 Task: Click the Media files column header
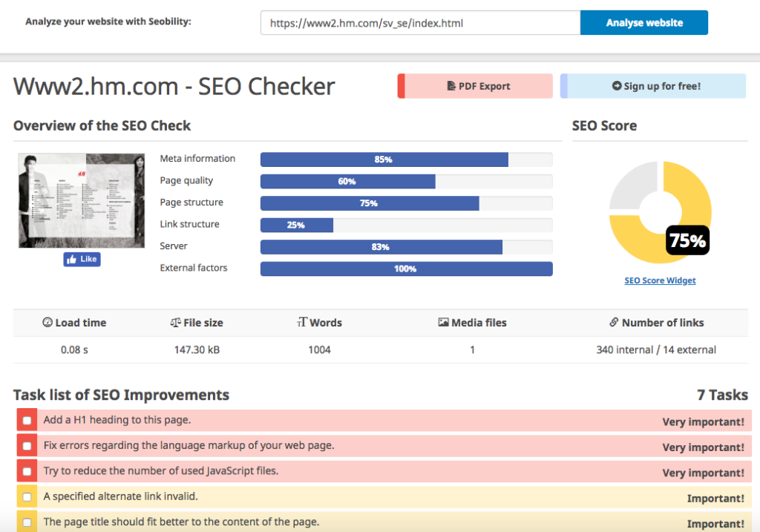pos(472,323)
